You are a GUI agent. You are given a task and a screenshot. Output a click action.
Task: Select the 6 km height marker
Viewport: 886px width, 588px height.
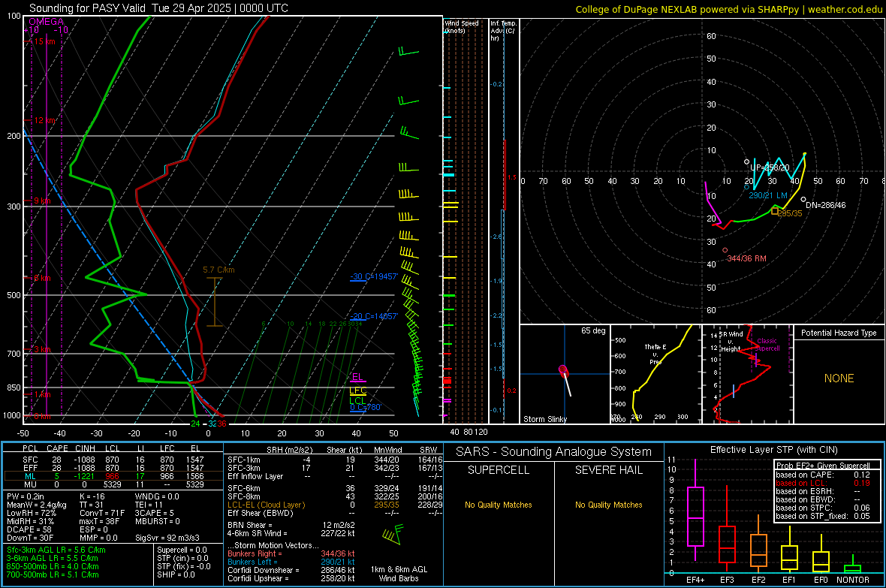[42, 278]
